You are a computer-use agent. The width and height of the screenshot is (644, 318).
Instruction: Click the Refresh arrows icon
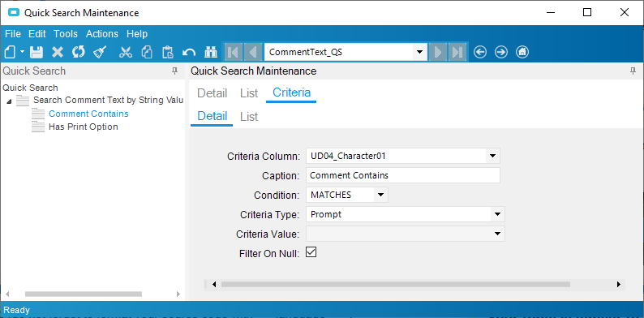point(78,52)
